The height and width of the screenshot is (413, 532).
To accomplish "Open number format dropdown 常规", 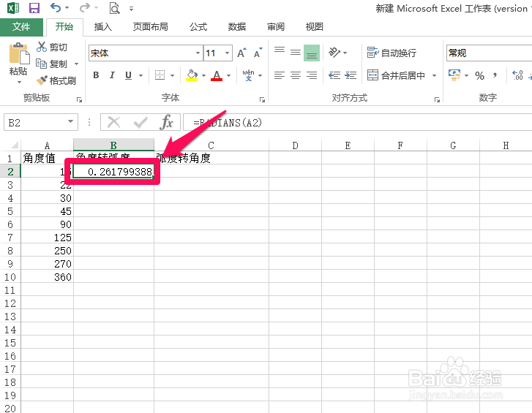I will pyautogui.click(x=489, y=53).
